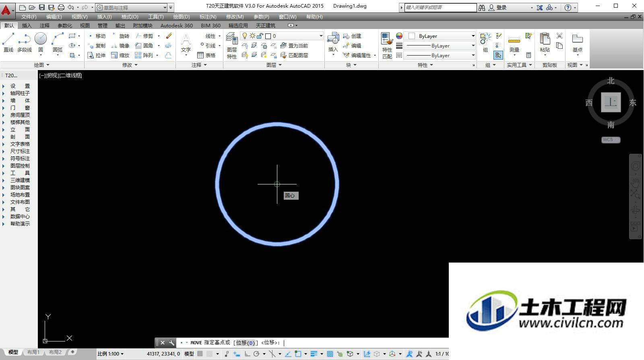Open the 文件(F) menu

[29, 17]
